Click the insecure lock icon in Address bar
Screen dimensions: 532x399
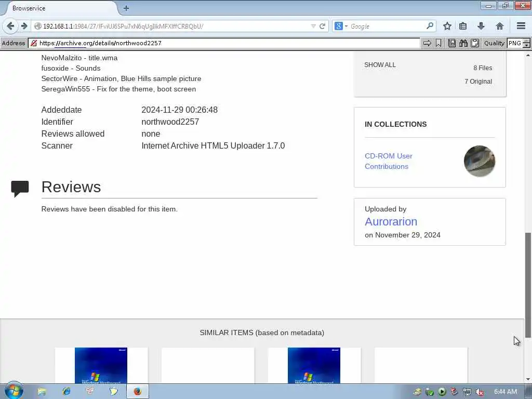pyautogui.click(x=34, y=43)
